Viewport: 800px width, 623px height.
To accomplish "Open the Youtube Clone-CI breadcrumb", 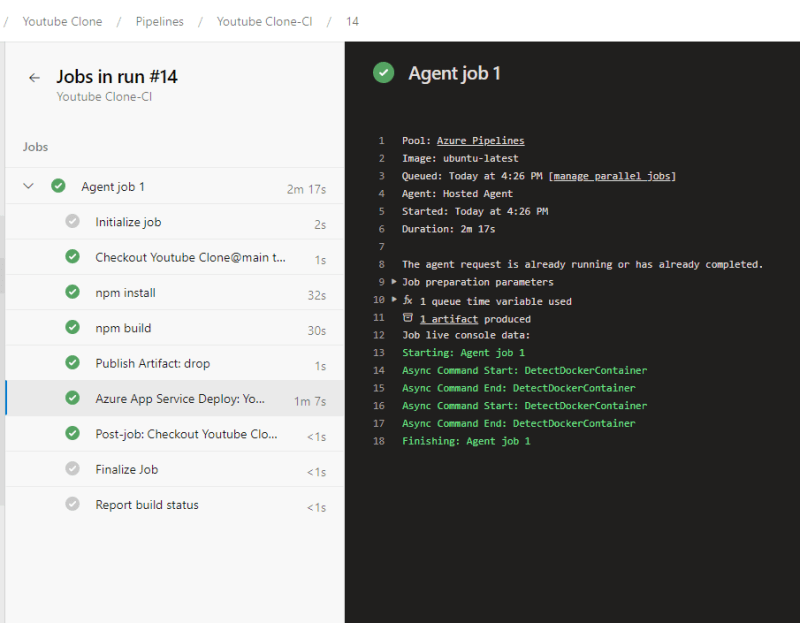I will [x=264, y=21].
